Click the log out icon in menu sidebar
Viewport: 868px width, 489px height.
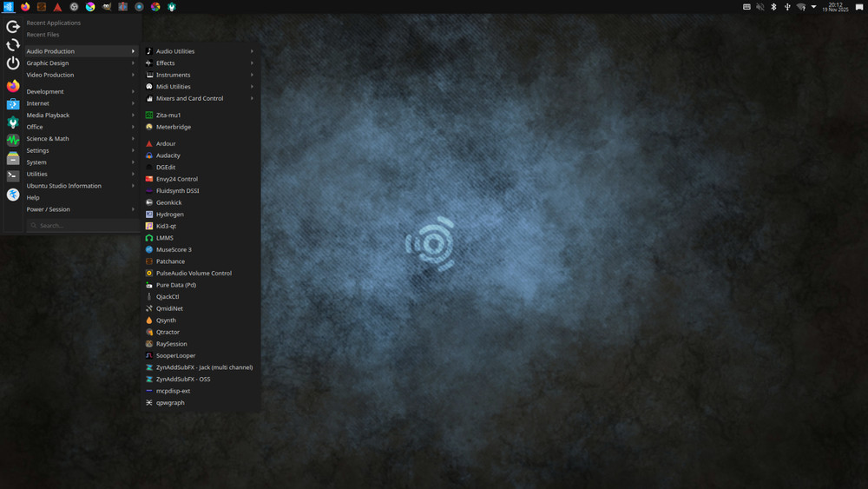click(13, 27)
